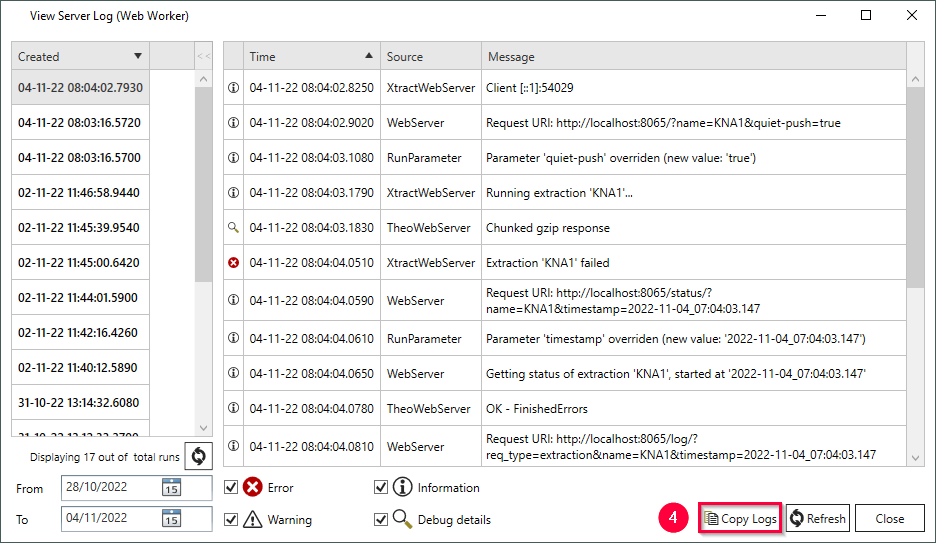Sort log entries by the Time column
Viewport: 936px width, 543px height.
point(310,57)
